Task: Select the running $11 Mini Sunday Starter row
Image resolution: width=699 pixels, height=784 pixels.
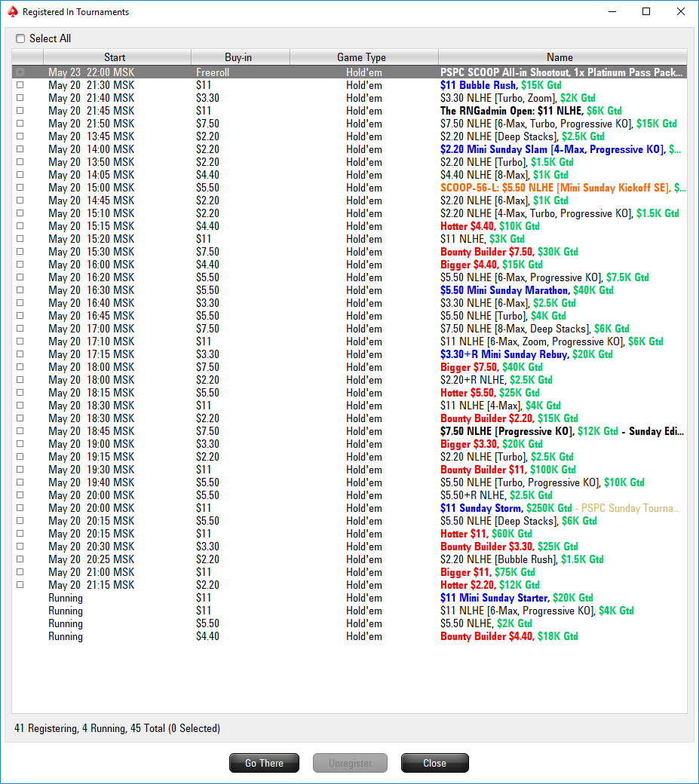Action: click(x=350, y=598)
